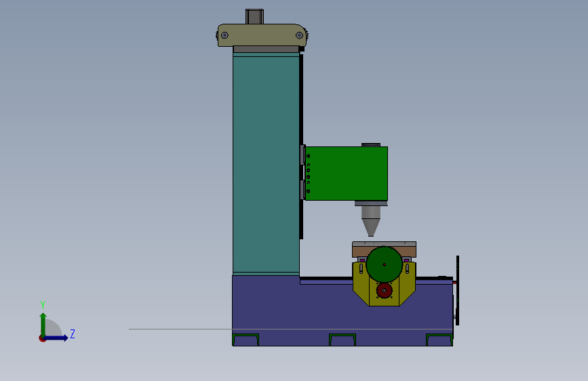Click the right bolt on the olive top cap
The width and height of the screenshot is (588, 381).
(299, 35)
